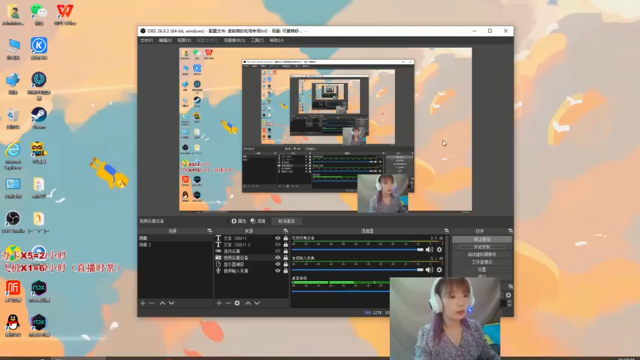
Task: Open gear menu of 视频采集设备 mixer track
Action: coord(439,249)
